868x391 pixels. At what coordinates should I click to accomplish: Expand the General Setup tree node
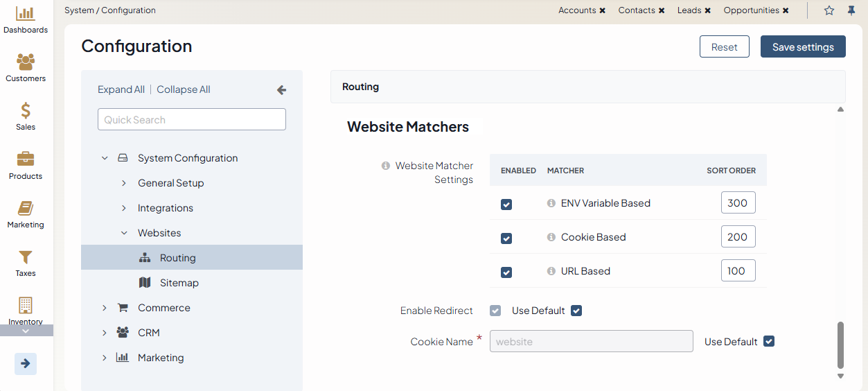point(124,183)
